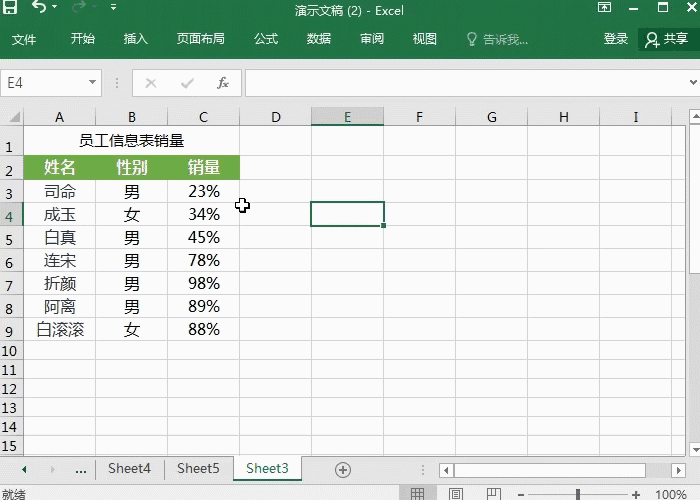
Task: Switch to Page Break Preview icon
Action: [493, 493]
